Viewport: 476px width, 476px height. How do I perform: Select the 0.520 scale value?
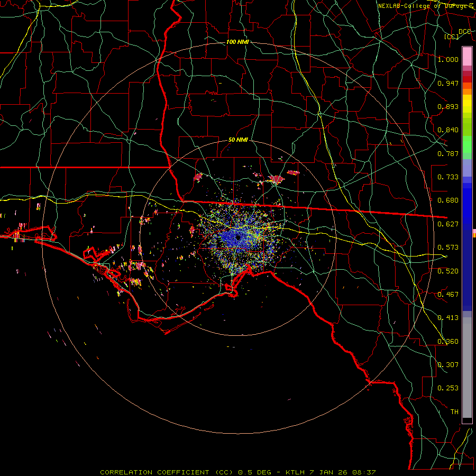tap(448, 271)
